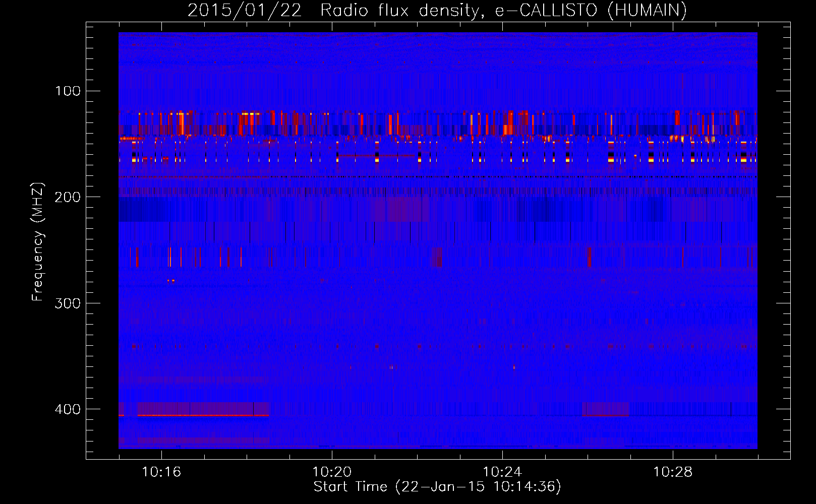Click the 10:20 time tick label
This screenshot has width=816, height=504.
[332, 472]
